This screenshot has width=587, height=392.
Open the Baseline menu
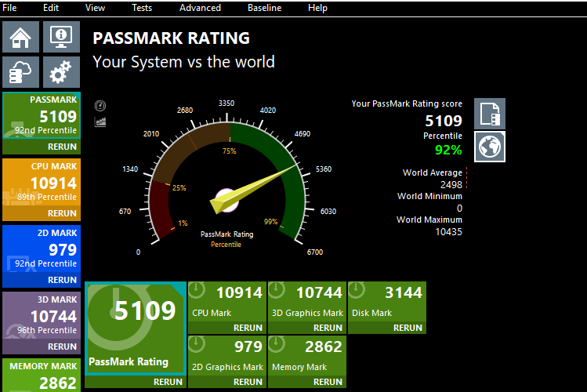264,8
